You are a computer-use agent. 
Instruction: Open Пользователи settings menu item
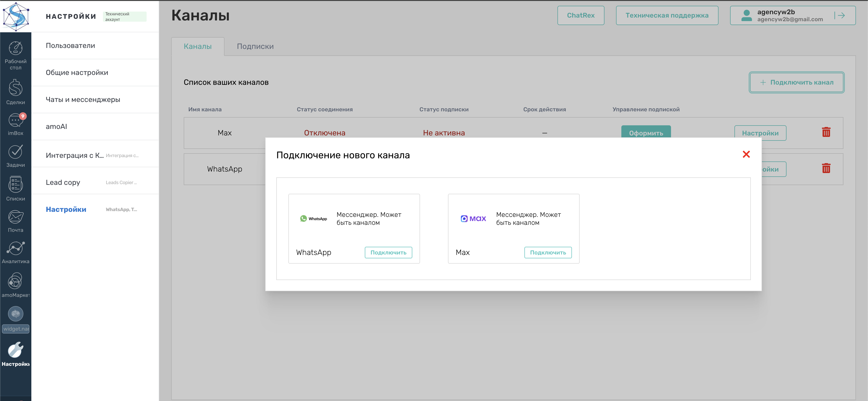pyautogui.click(x=70, y=46)
